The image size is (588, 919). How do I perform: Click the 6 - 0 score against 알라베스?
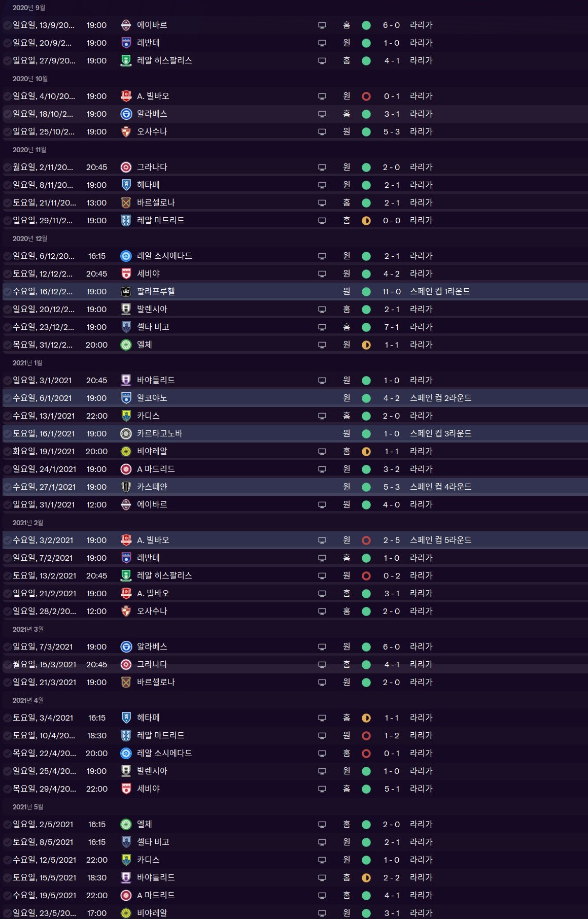click(392, 646)
